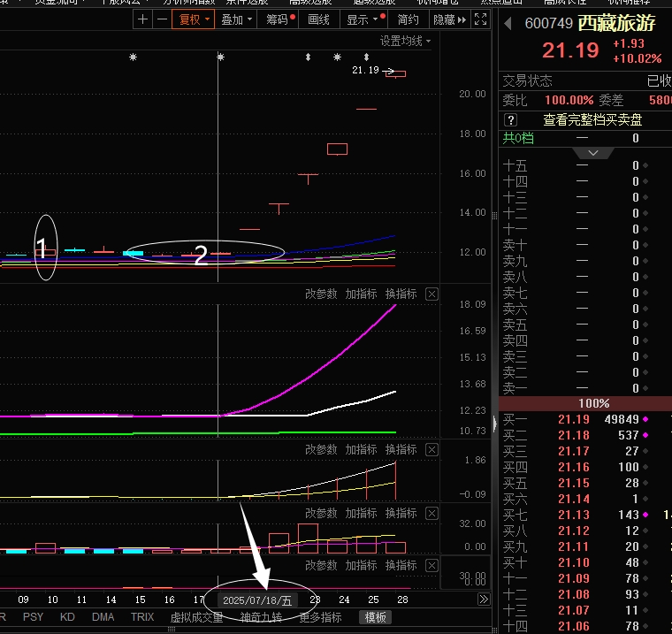Select the PSY indicator tab
The width and height of the screenshot is (672, 634).
[33, 617]
